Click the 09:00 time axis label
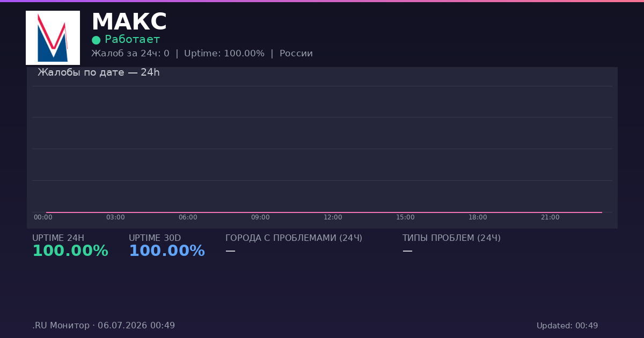The height and width of the screenshot is (338, 644). [260, 217]
